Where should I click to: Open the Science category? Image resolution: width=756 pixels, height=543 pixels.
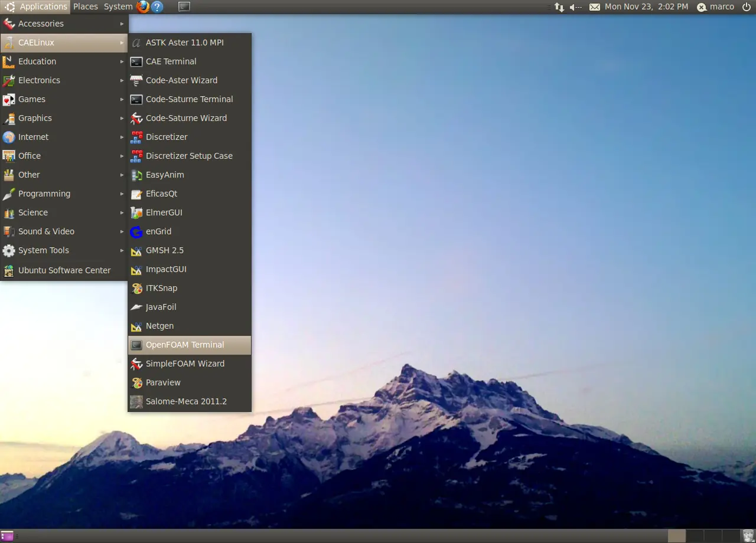coord(64,212)
